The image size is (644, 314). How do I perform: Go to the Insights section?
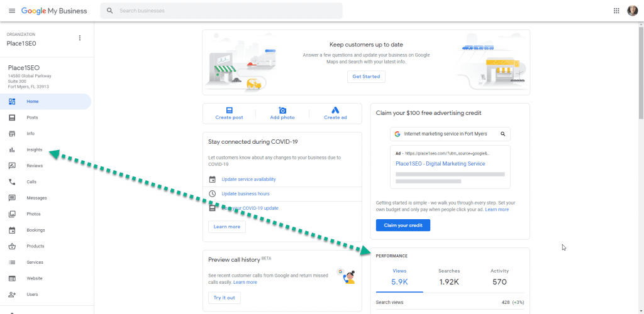tap(45, 149)
